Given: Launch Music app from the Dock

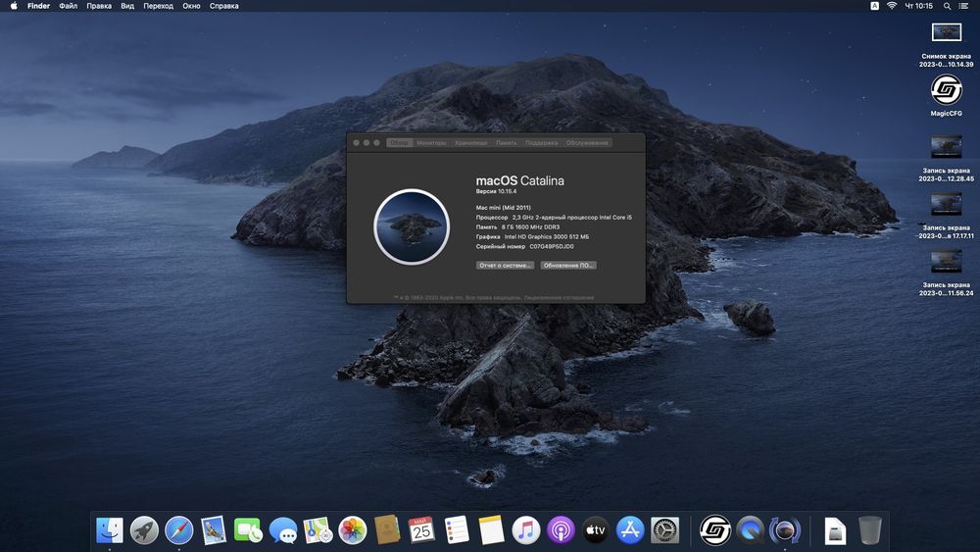Looking at the screenshot, I should 526,530.
